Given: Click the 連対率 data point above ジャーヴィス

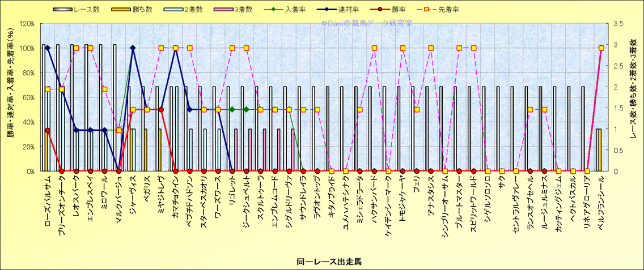Looking at the screenshot, I should (133, 48).
